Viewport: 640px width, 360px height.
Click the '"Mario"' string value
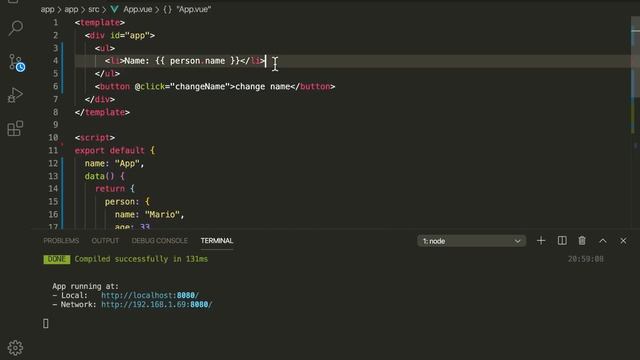pyautogui.click(x=162, y=214)
